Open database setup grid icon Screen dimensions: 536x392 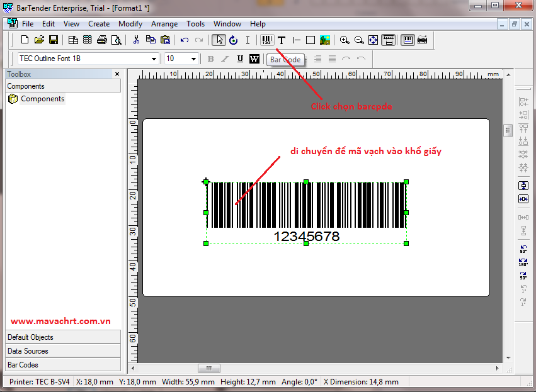tap(88, 40)
